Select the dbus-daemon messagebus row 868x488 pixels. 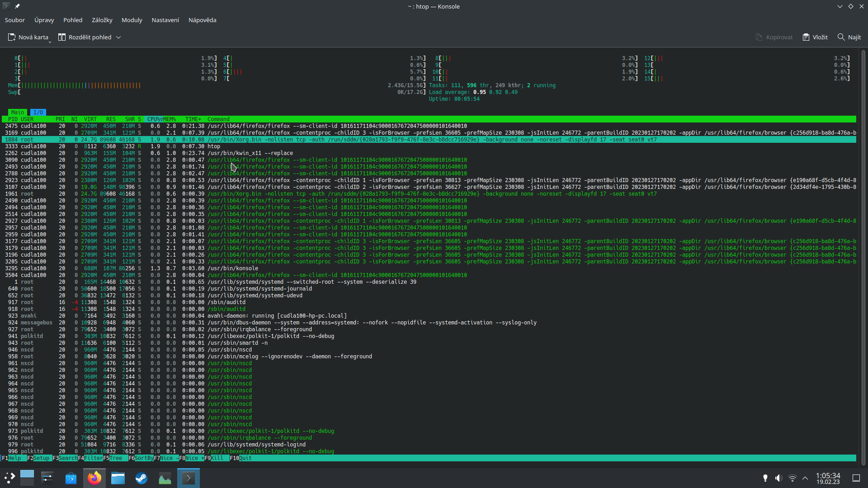429,323
